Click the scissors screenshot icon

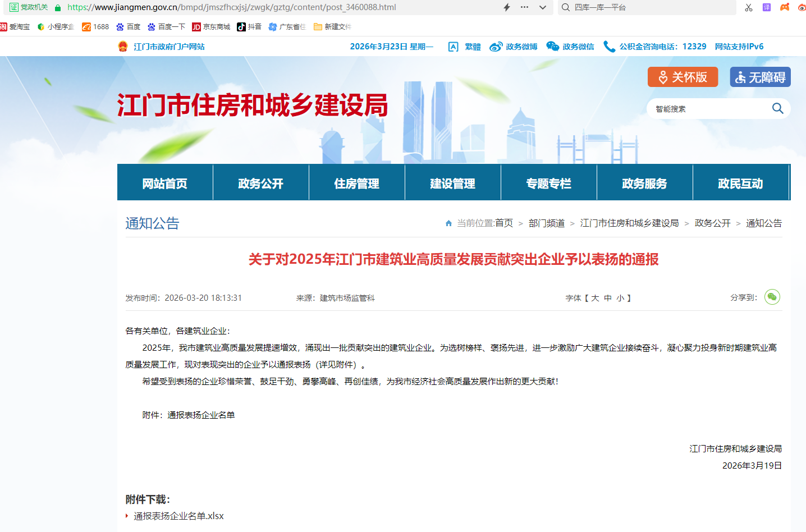click(749, 7)
